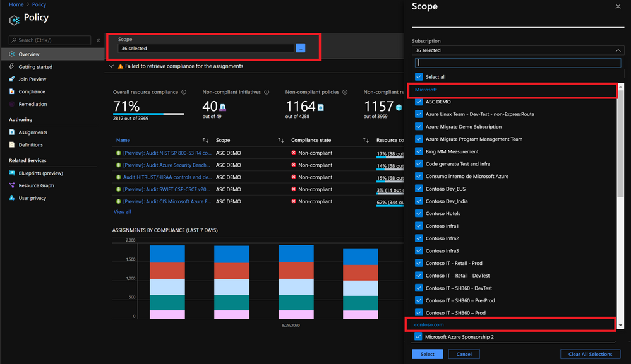Click the overall resource compliance progress bar
The width and height of the screenshot is (631, 364).
pos(150,114)
